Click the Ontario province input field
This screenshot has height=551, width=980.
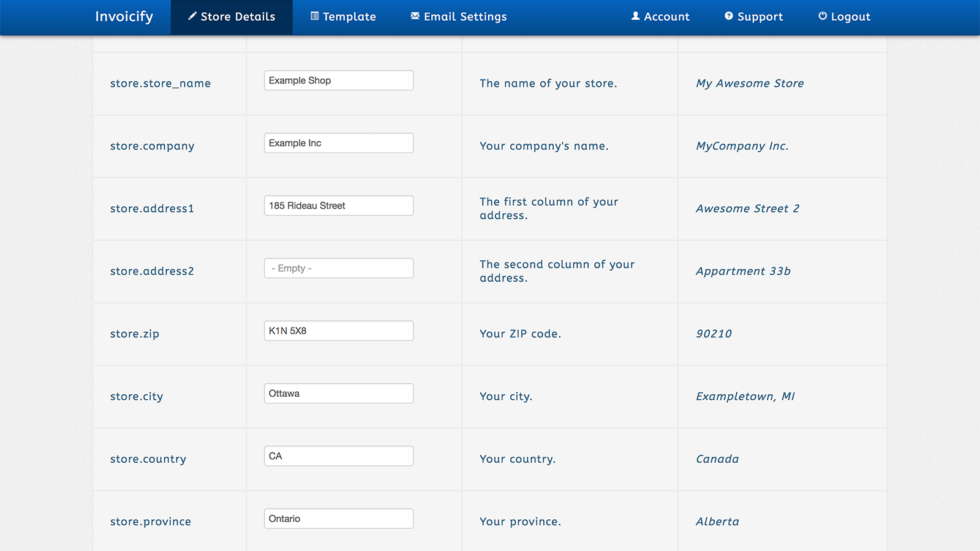338,519
